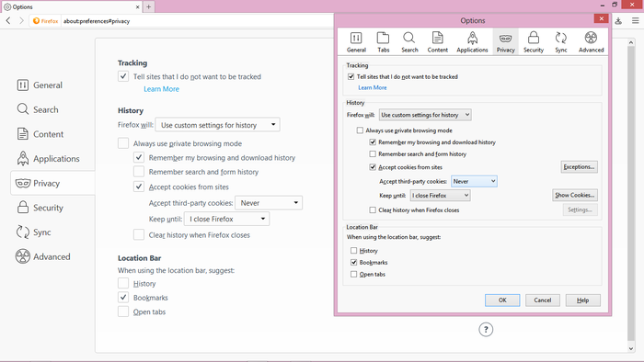Open the Firefox hamburger menu

click(635, 20)
